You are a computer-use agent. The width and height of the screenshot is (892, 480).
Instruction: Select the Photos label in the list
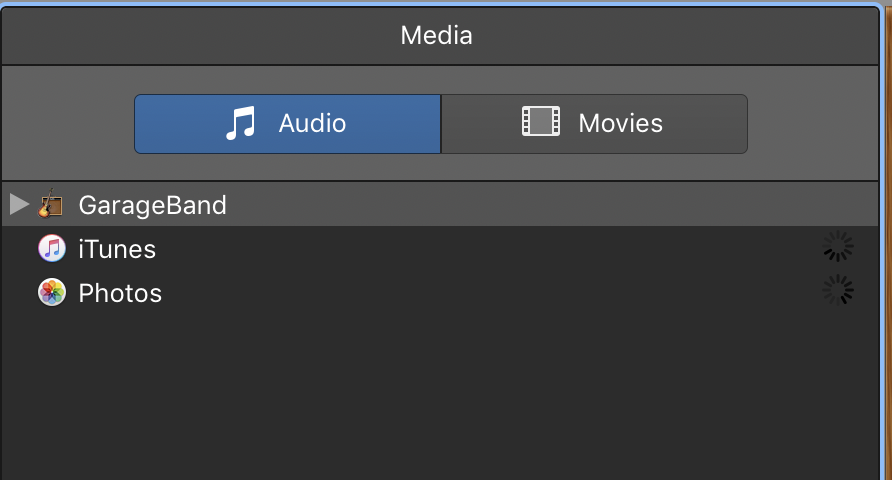pos(120,293)
